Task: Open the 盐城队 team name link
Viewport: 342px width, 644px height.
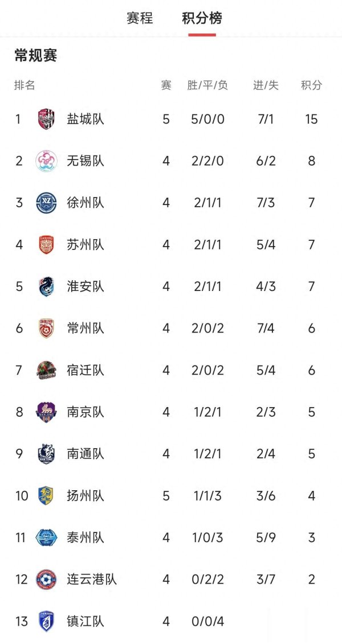Action: click(x=85, y=119)
